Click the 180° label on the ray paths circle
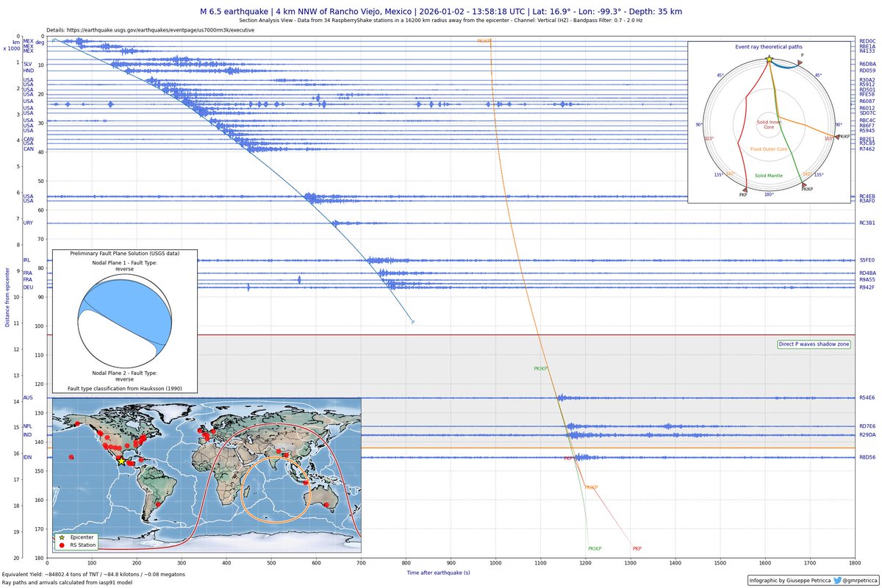 [769, 195]
